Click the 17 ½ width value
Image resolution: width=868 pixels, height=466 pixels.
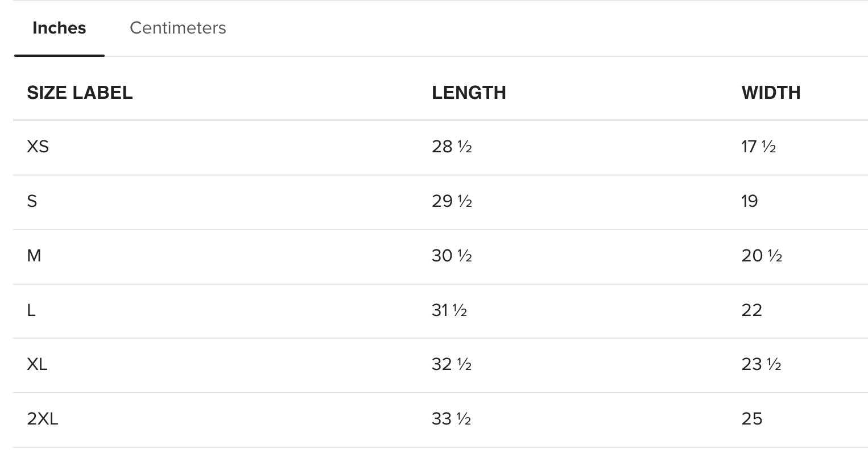click(x=758, y=147)
